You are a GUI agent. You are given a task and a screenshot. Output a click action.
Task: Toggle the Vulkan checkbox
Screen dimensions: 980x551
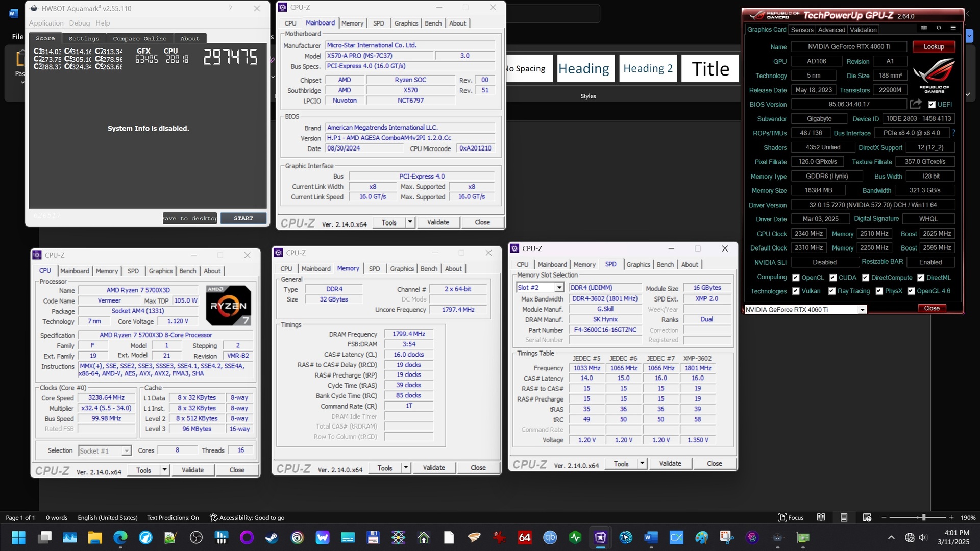pos(796,291)
